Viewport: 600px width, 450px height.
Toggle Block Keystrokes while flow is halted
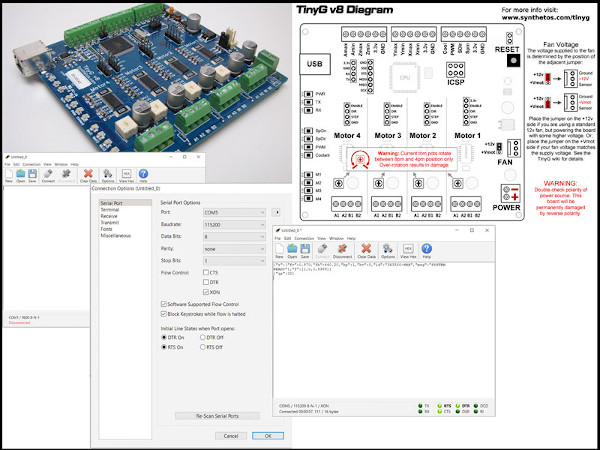click(x=164, y=314)
